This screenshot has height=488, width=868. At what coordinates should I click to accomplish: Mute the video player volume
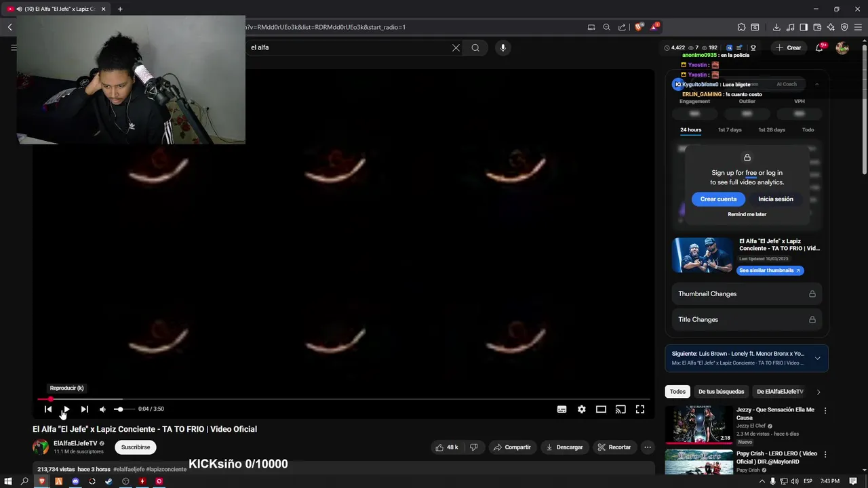102,409
